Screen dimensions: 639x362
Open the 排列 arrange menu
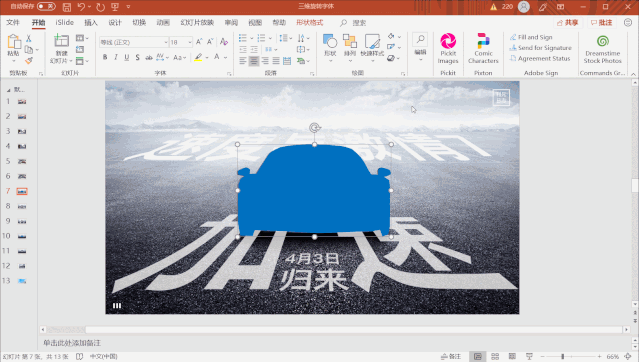click(x=350, y=48)
